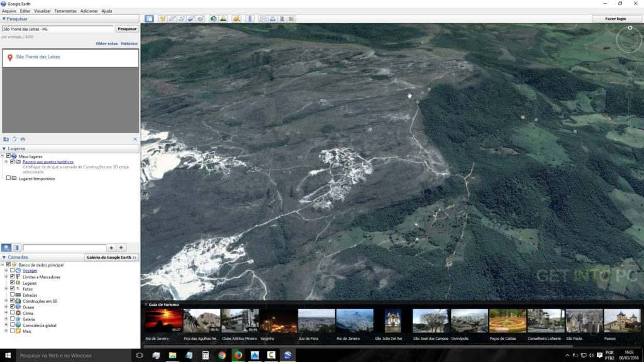Click the north-up compass ring
644x362 pixels.
(x=629, y=40)
